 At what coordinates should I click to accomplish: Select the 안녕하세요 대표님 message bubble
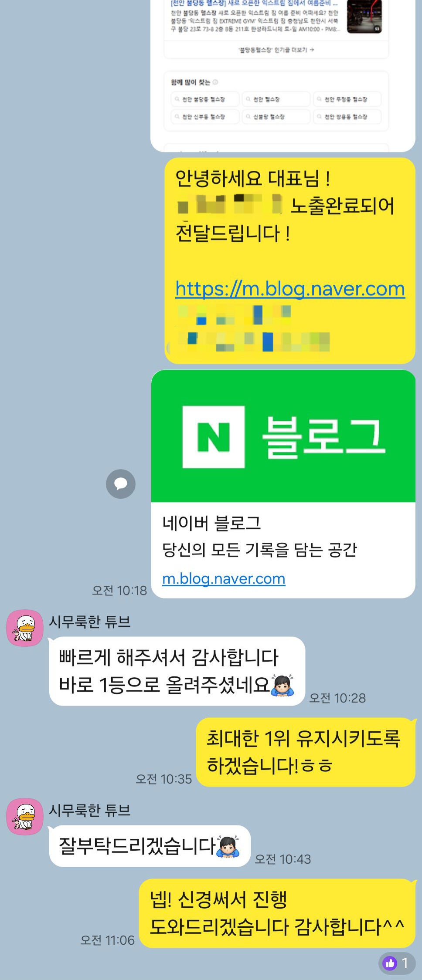[x=290, y=260]
